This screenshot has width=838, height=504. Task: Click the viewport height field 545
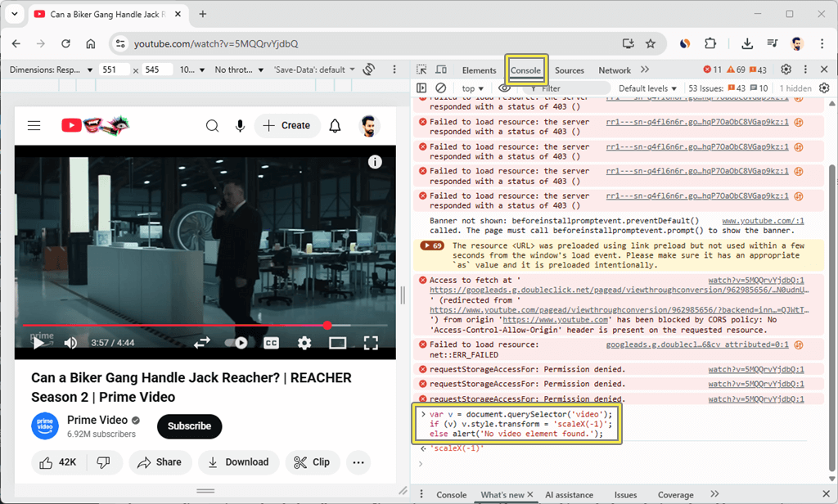(157, 70)
